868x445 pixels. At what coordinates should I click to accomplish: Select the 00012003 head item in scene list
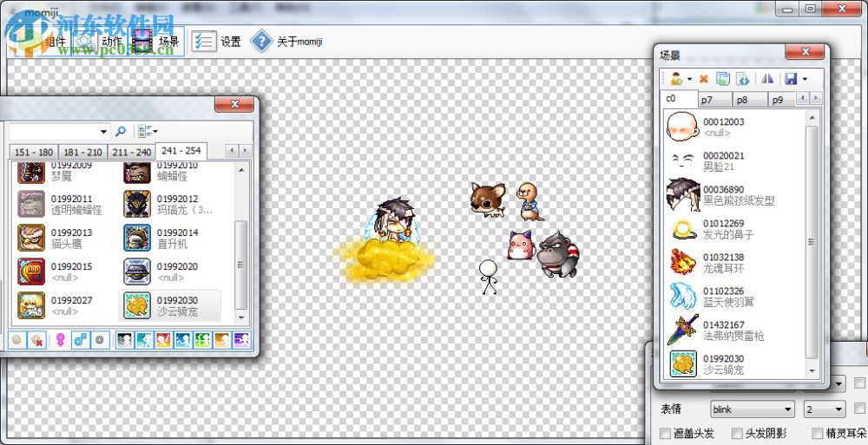(734, 127)
